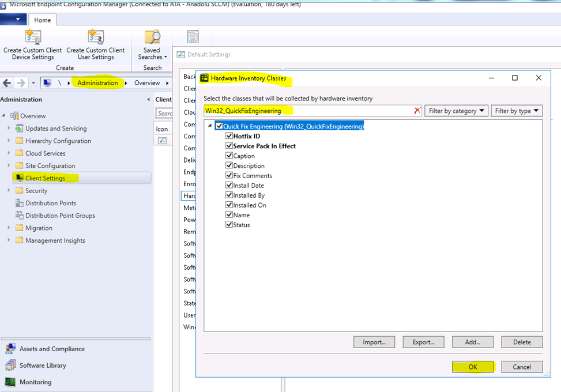The height and width of the screenshot is (392, 561).
Task: Collapse the Overview tree node
Action: pyautogui.click(x=3, y=115)
